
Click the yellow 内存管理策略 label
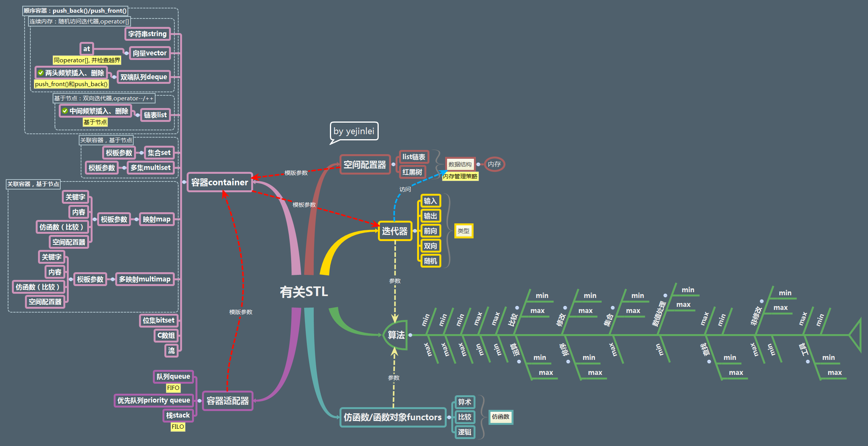pyautogui.click(x=460, y=176)
